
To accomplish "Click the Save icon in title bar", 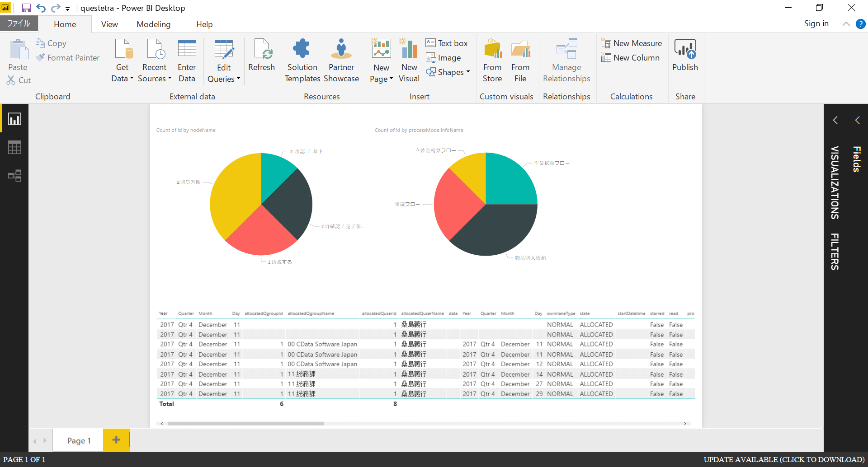I will point(26,8).
